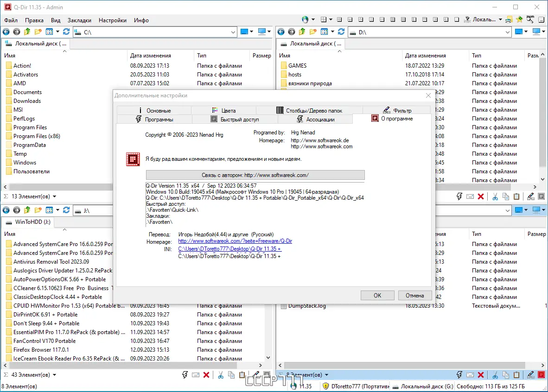
Task: Open the Локаль... dropdown in the top toolbar
Action: tap(500, 19)
